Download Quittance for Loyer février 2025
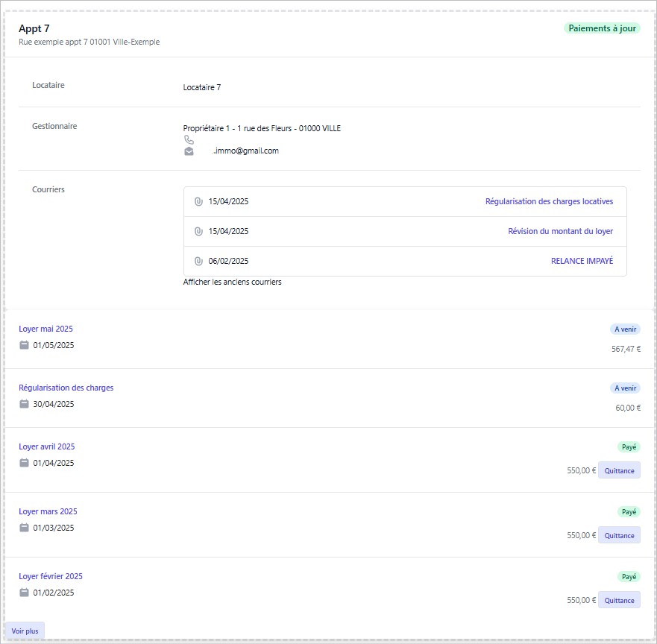Screen dimensions: 657x644 click(x=619, y=601)
